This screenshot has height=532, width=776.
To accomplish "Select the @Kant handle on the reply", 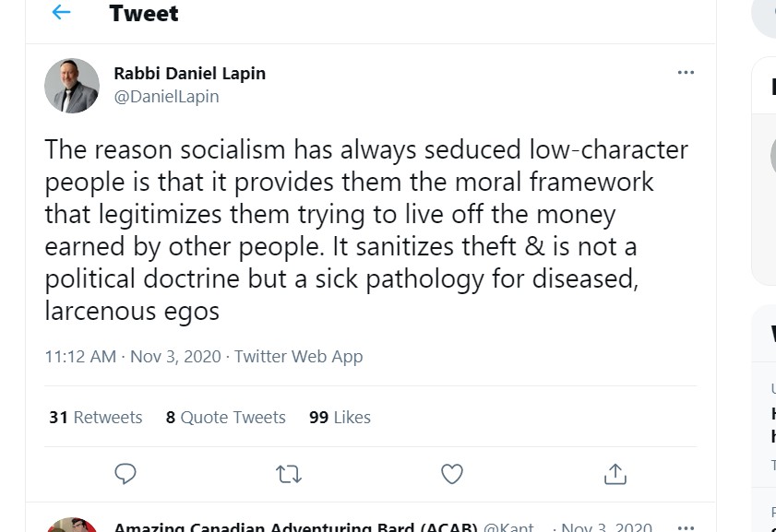I will [508, 528].
